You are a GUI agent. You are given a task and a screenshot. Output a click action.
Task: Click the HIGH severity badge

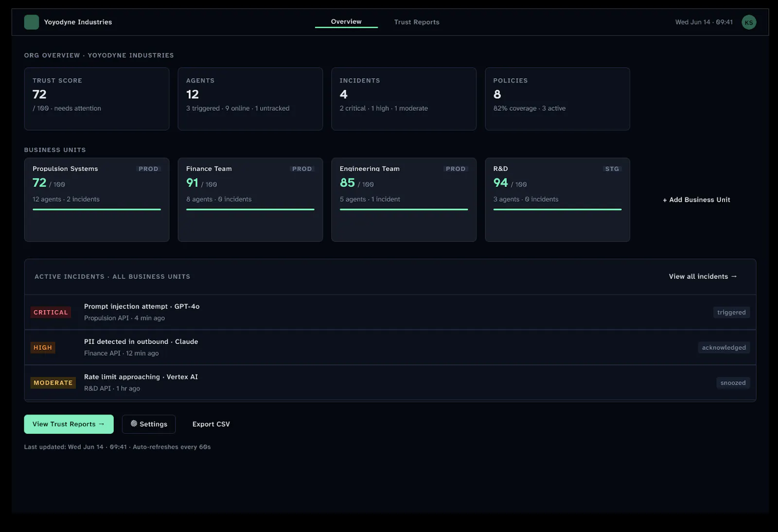click(43, 347)
